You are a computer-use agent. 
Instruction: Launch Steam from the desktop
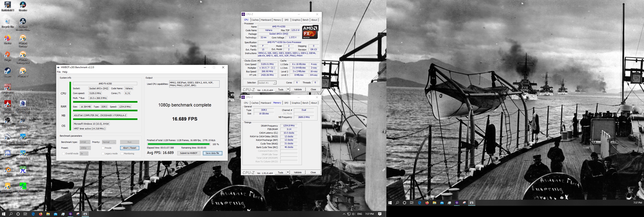(x=7, y=72)
